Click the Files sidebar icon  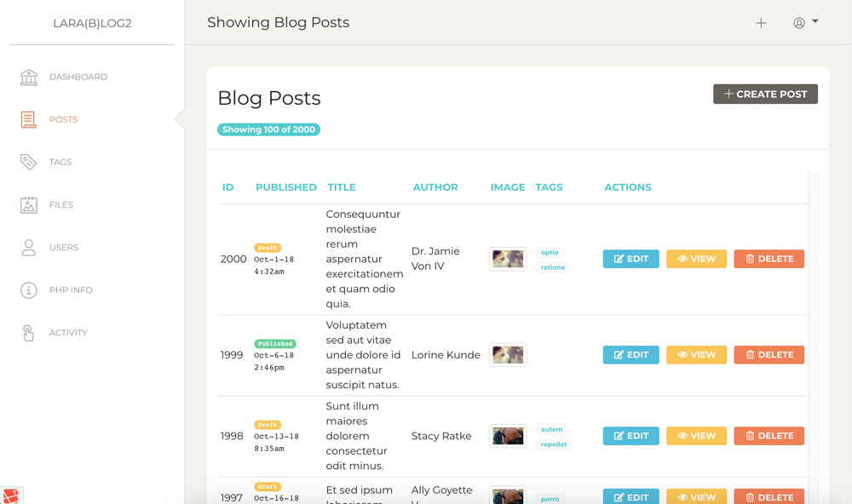[28, 204]
